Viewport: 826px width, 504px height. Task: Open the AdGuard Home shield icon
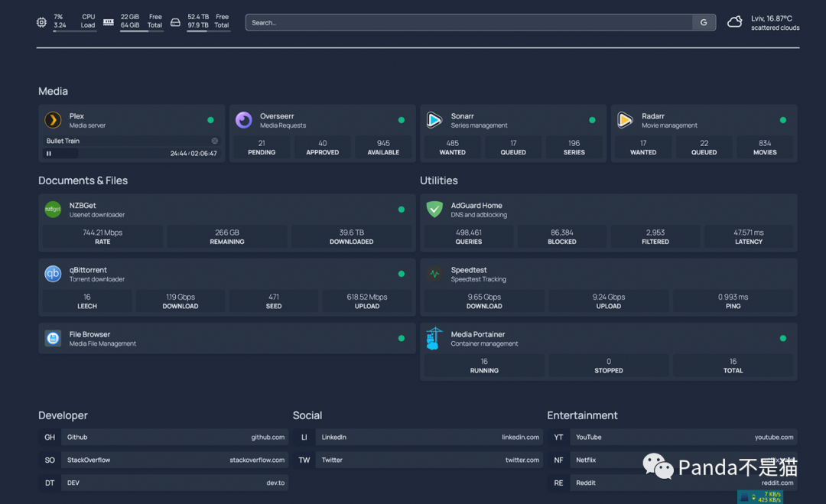[x=434, y=210]
